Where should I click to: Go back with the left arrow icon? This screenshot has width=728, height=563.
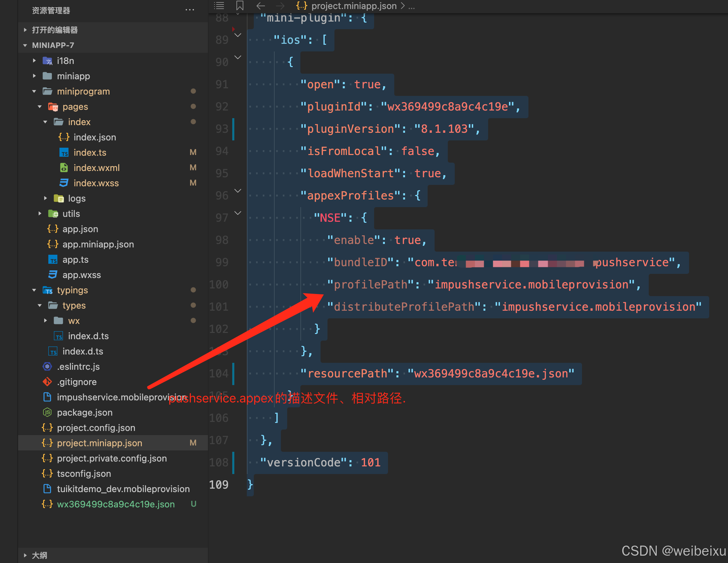click(261, 6)
